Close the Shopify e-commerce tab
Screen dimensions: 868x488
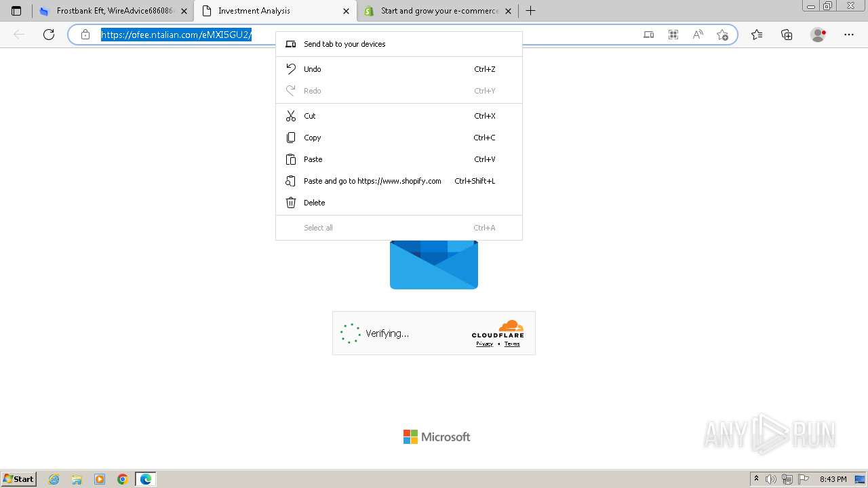(509, 11)
